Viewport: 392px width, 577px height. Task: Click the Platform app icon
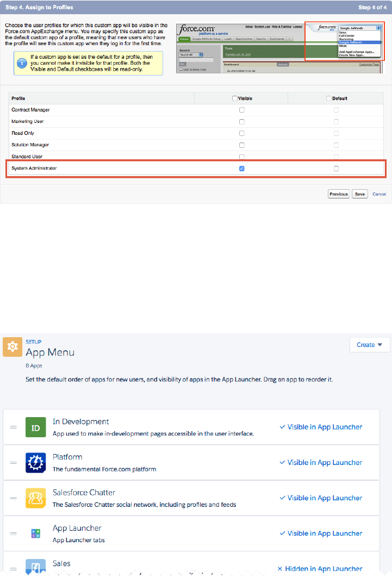36,463
